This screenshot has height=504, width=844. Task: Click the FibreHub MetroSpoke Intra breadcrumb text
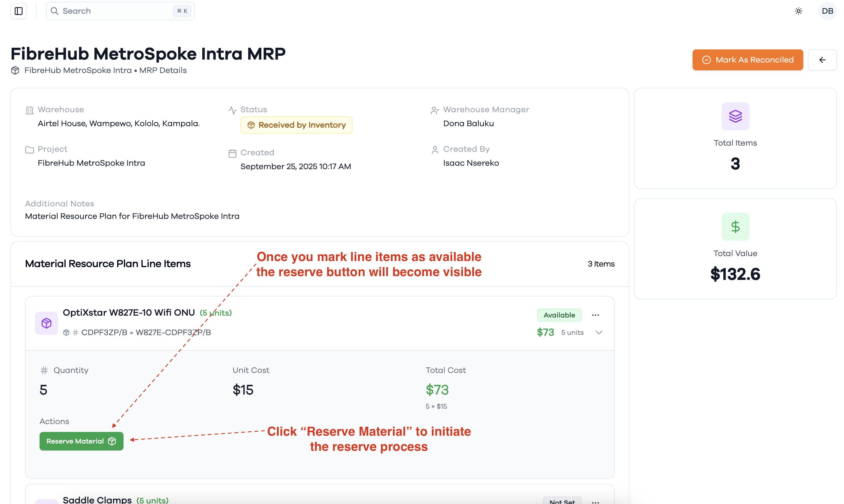78,70
